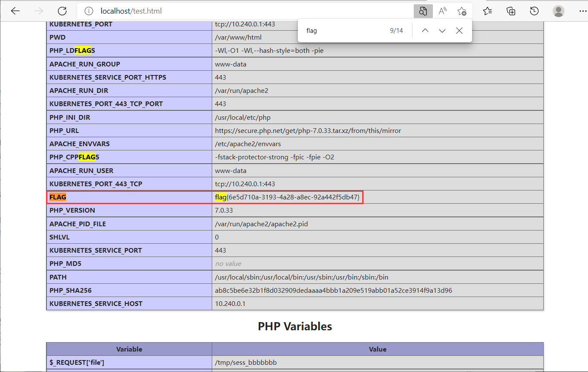Click the flag{6e5d710a-...} value

pyautogui.click(x=288, y=197)
